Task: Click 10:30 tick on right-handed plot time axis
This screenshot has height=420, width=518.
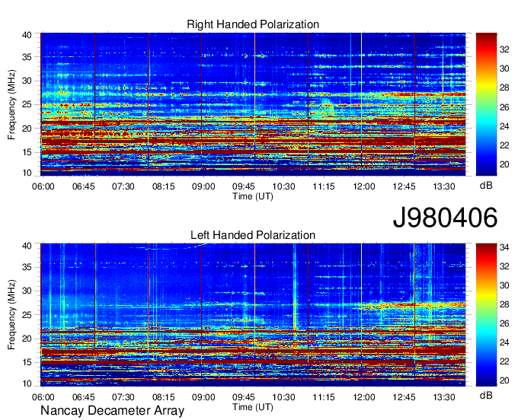Action: point(284,186)
